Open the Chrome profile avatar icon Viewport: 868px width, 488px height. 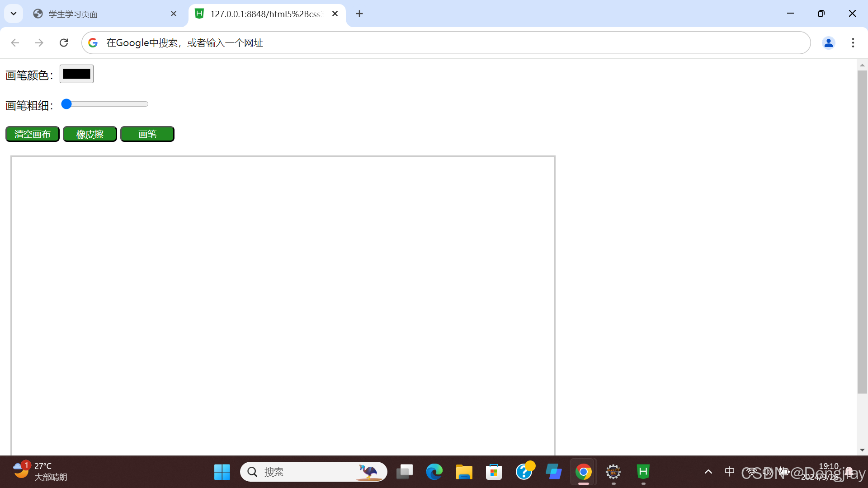coord(828,42)
